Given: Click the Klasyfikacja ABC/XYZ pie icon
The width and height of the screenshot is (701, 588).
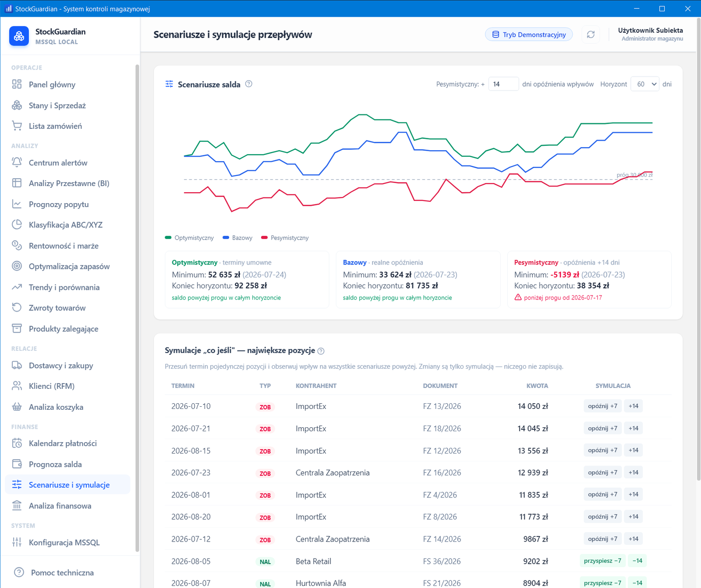Looking at the screenshot, I should (x=17, y=225).
